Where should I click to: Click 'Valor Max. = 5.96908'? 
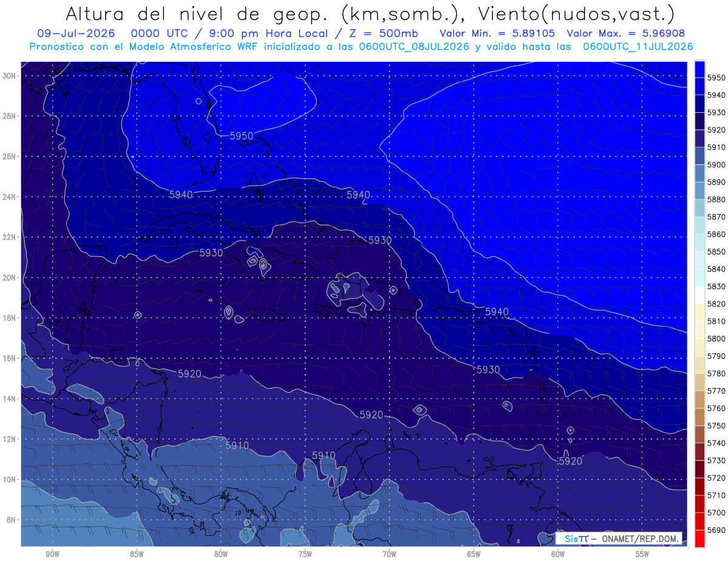pos(626,33)
